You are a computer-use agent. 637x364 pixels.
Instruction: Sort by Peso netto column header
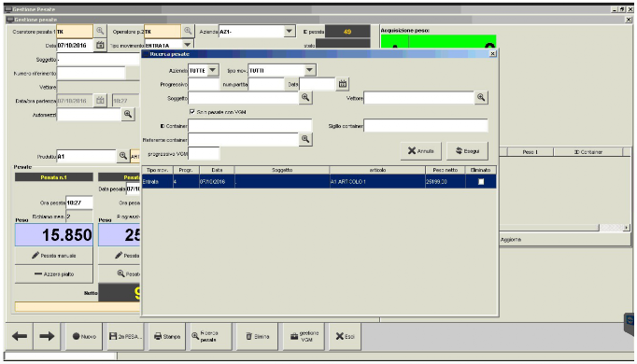point(446,170)
